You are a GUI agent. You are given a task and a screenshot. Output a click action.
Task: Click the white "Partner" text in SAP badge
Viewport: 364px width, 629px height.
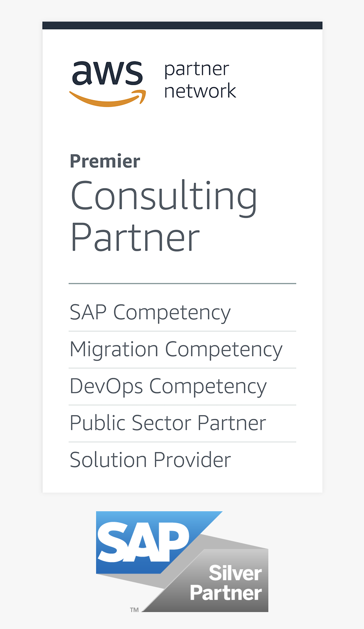226,593
